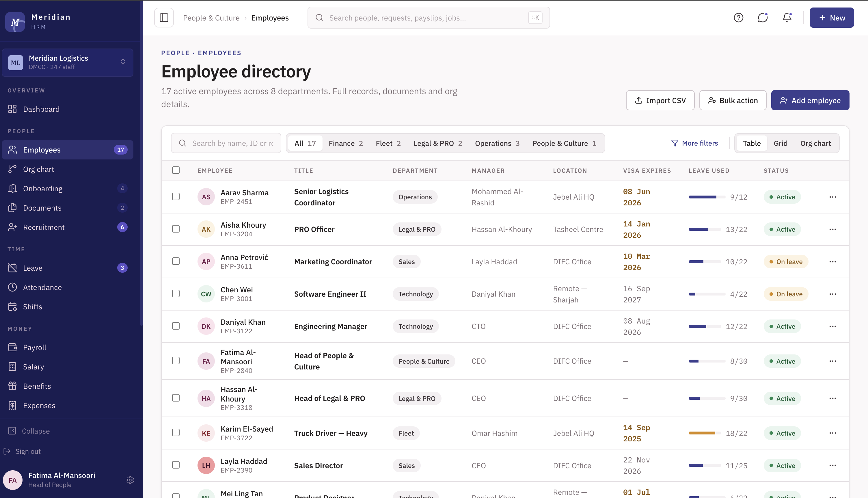Click the New button in top bar
868x498 pixels.
(x=831, y=18)
